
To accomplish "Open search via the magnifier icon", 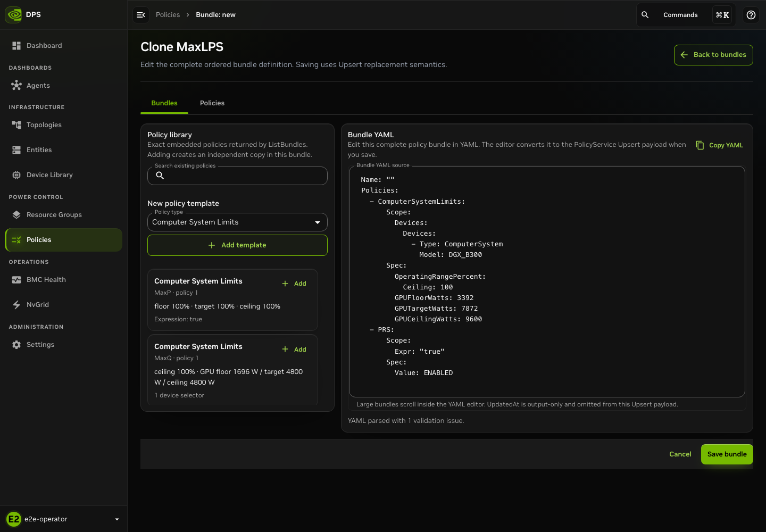I will (645, 15).
